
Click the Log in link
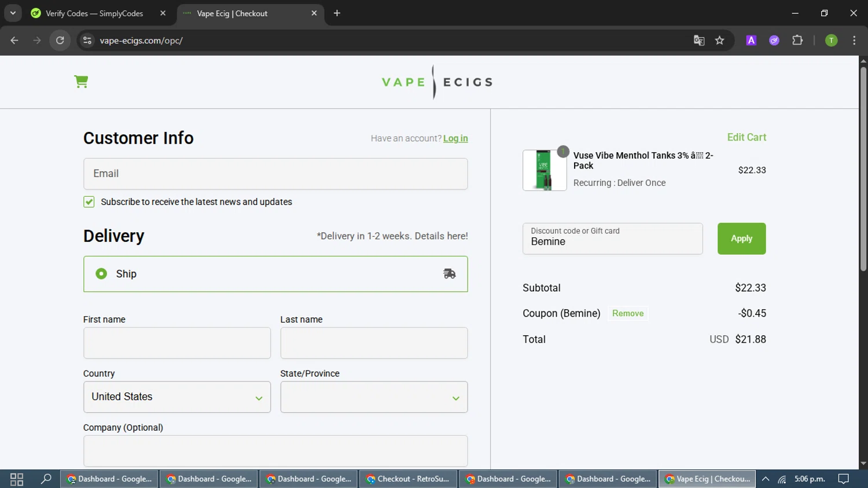pos(455,138)
